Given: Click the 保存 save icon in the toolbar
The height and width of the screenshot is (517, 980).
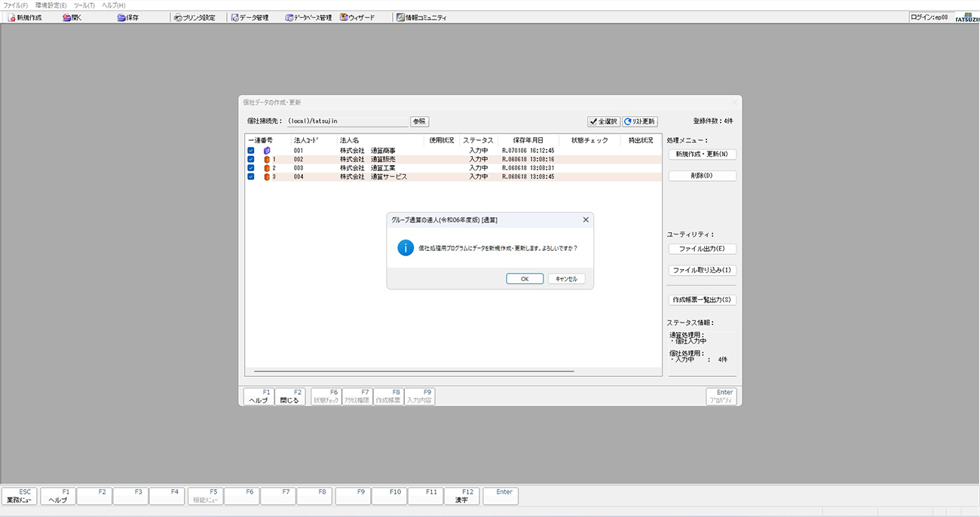Looking at the screenshot, I should click(121, 17).
